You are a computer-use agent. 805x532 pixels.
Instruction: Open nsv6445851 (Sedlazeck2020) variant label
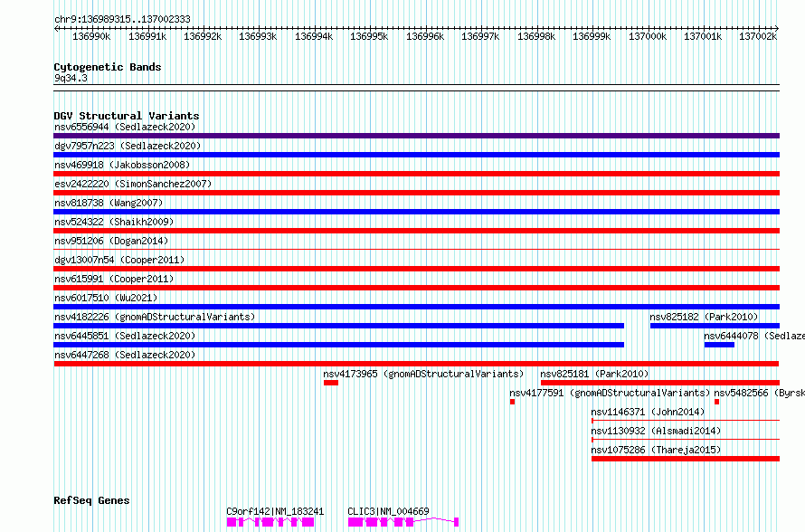coord(125,336)
